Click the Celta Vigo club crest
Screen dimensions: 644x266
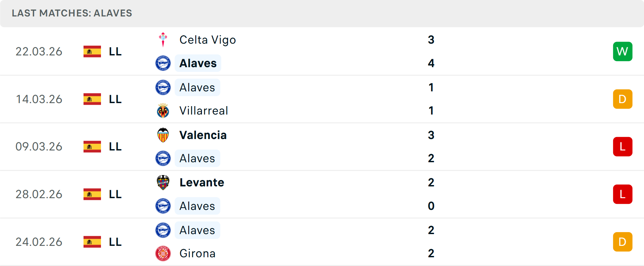[x=163, y=39]
